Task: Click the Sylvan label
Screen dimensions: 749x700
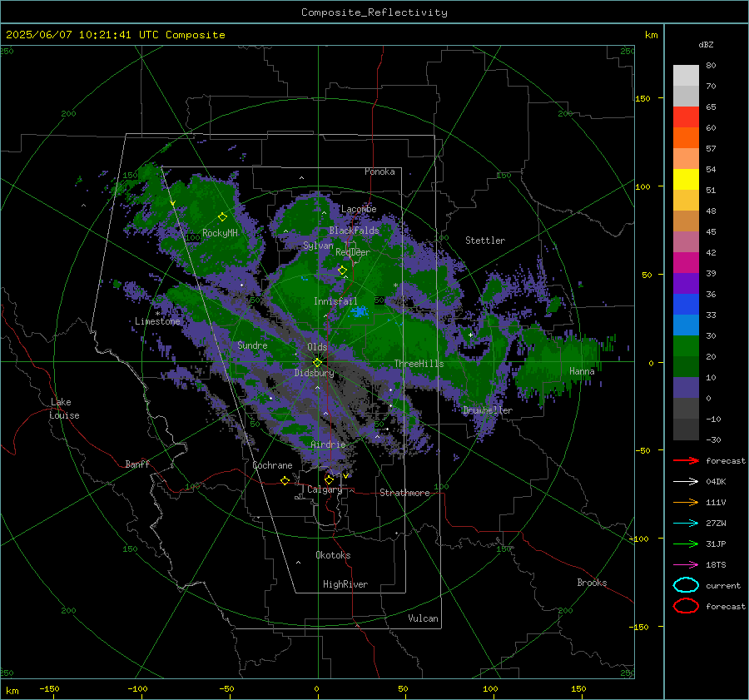Action: coord(318,246)
